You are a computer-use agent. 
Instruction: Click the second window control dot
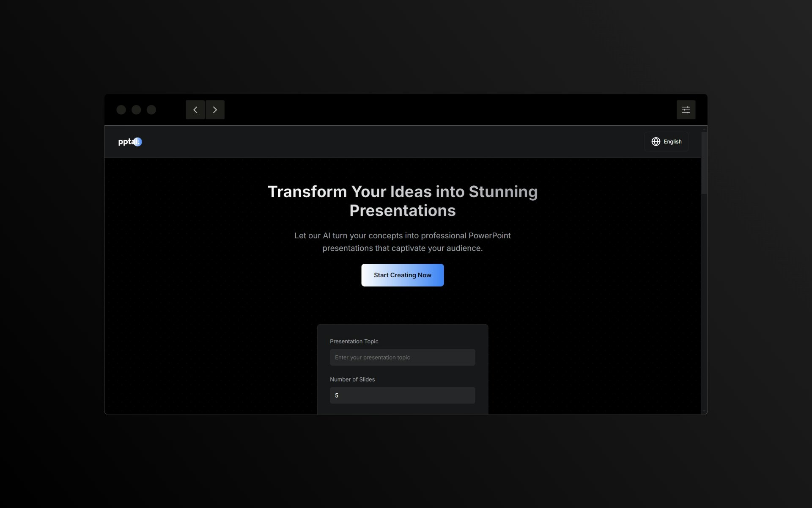click(136, 110)
